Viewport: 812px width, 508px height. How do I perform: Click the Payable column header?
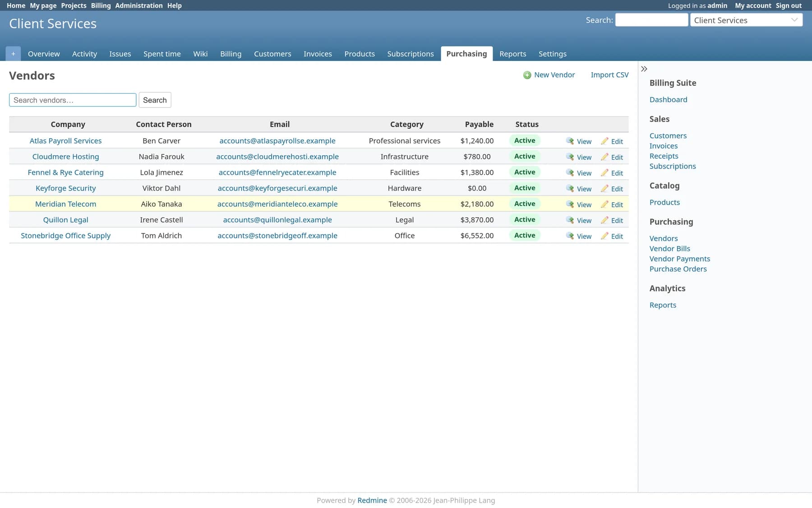[x=479, y=124]
